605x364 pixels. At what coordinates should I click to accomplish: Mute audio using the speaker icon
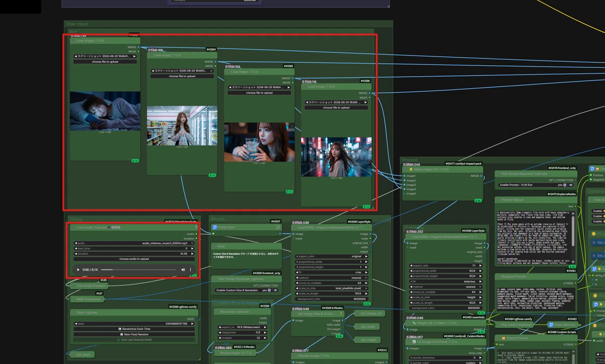[x=184, y=270]
